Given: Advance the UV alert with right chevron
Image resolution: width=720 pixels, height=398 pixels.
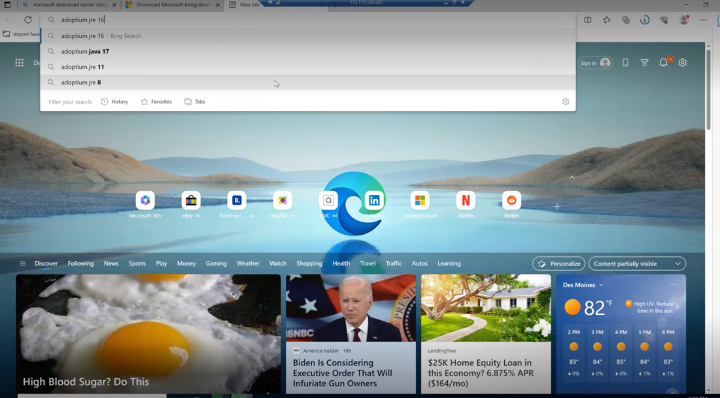Looking at the screenshot, I should click(x=677, y=307).
